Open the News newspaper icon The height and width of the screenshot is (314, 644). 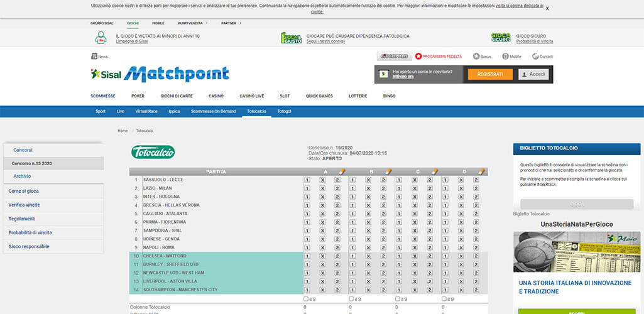pos(94,57)
